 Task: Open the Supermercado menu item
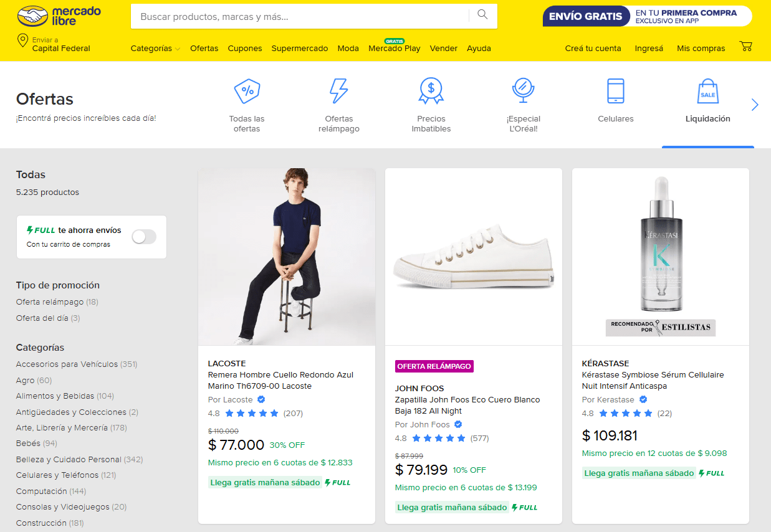(x=299, y=49)
